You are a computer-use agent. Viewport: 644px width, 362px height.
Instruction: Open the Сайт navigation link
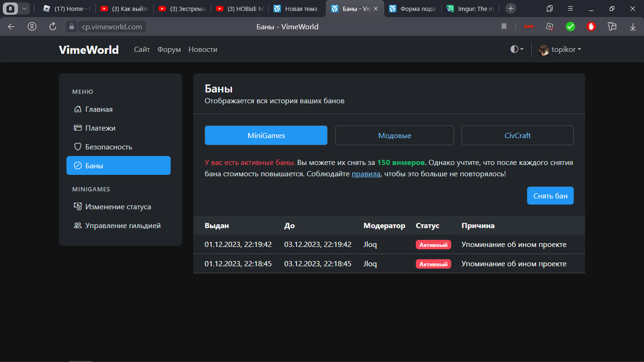pos(142,49)
